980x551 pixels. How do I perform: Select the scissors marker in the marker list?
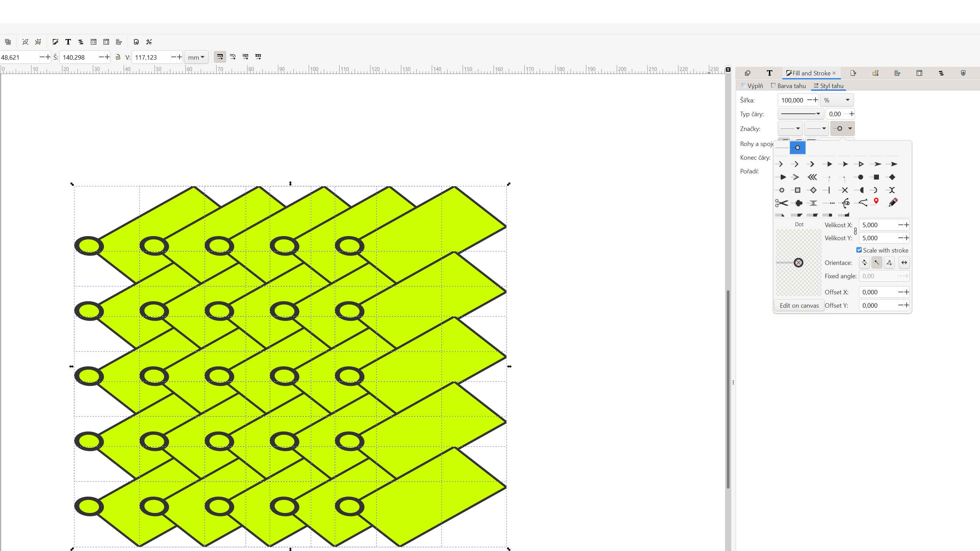(781, 203)
